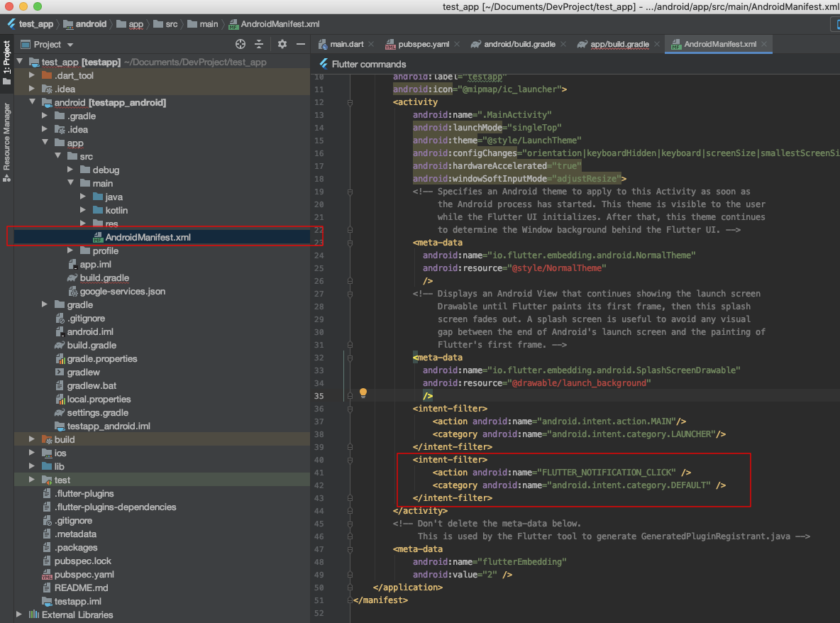The image size is (840, 623).
Task: Hide the Project panel with minus icon
Action: [301, 45]
